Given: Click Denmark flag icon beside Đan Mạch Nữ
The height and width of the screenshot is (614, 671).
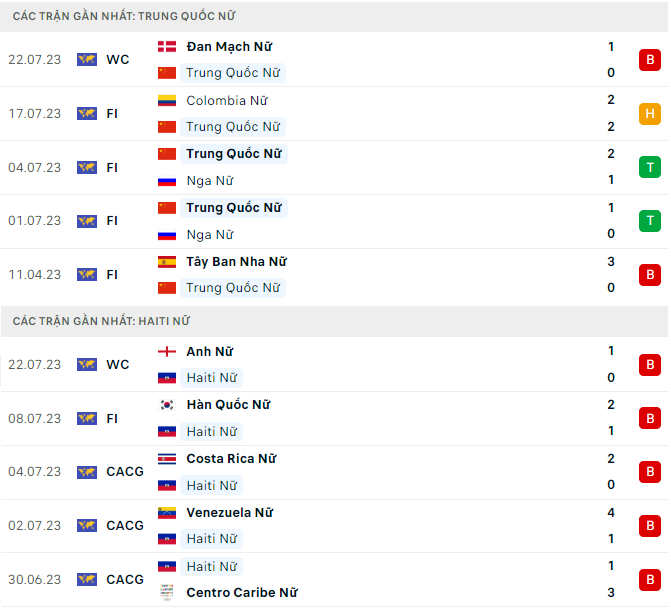Looking at the screenshot, I should [167, 46].
